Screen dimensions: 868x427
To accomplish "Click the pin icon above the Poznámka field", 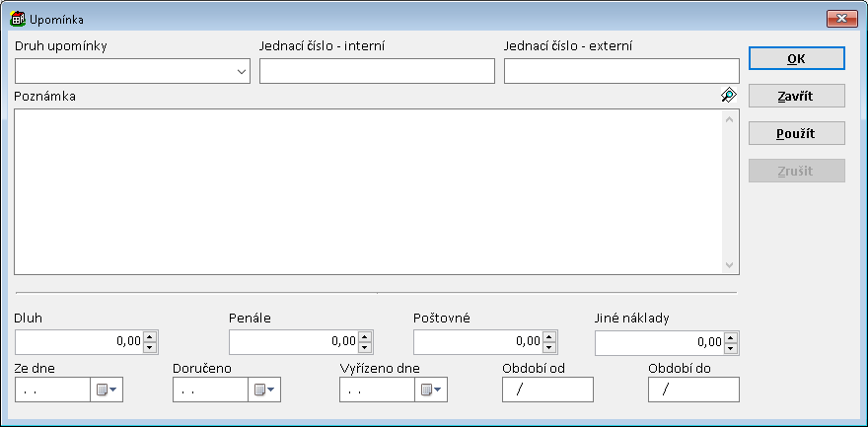I will (728, 95).
